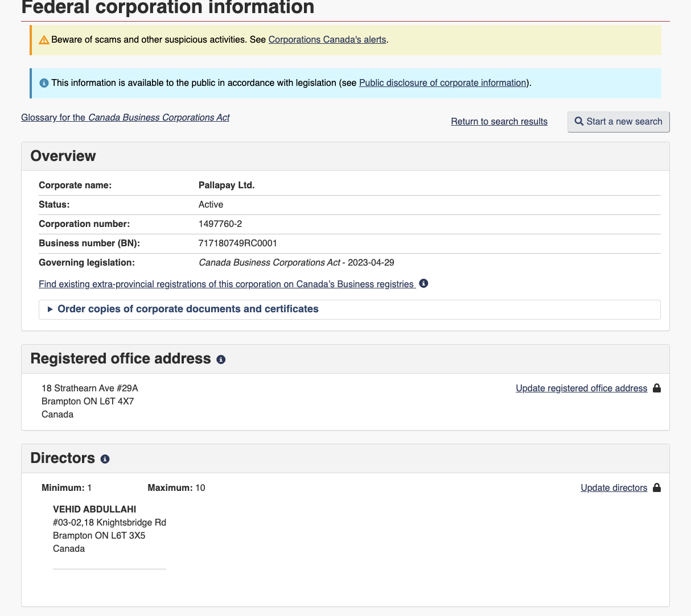The height and width of the screenshot is (616, 691).
Task: Click the Overview section heading
Action: click(63, 156)
